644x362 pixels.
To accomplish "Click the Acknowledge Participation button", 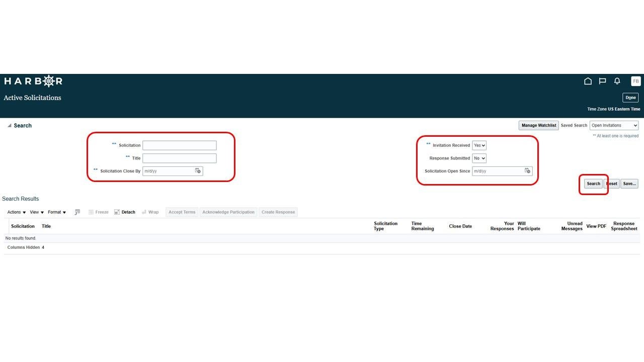I will click(228, 212).
